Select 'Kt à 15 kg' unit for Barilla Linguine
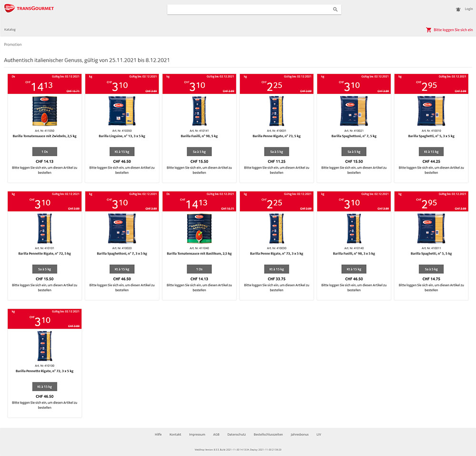The image size is (476, 456). pyautogui.click(x=122, y=152)
